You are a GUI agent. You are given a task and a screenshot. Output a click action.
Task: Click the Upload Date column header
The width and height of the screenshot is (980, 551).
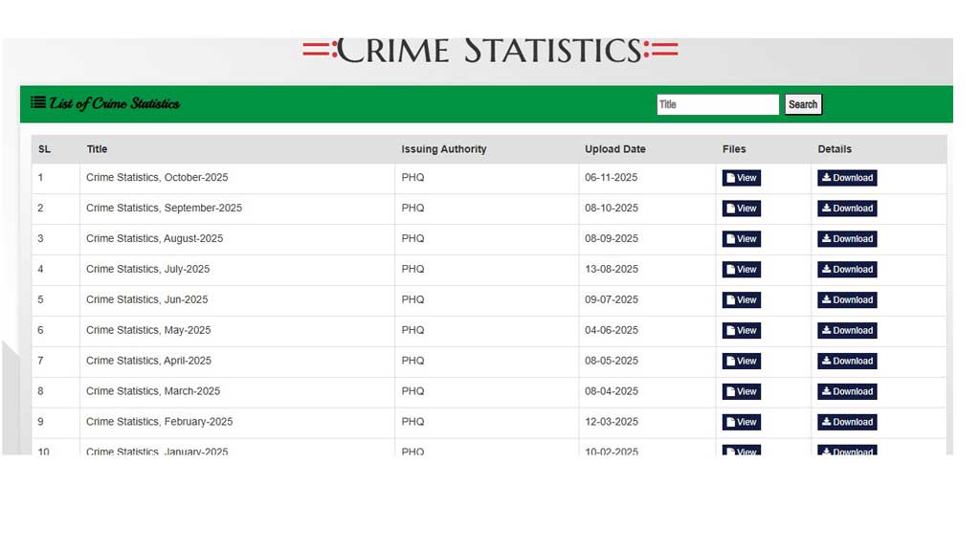(614, 149)
